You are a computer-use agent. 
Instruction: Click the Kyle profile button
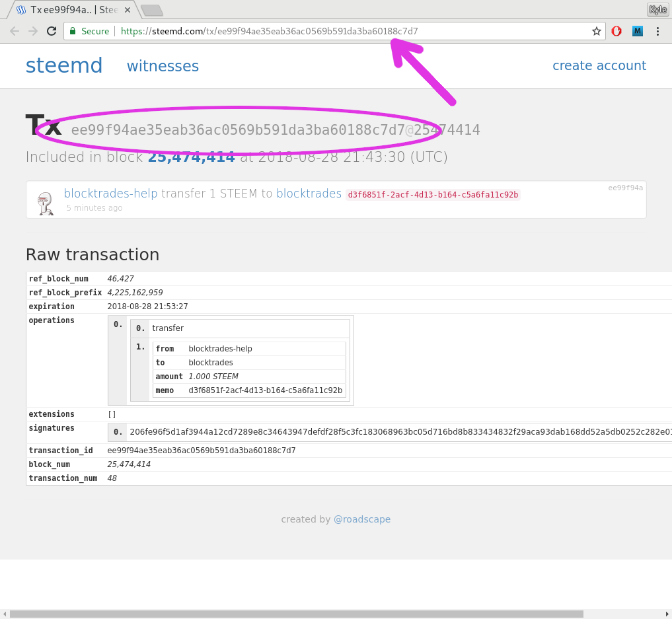(658, 9)
